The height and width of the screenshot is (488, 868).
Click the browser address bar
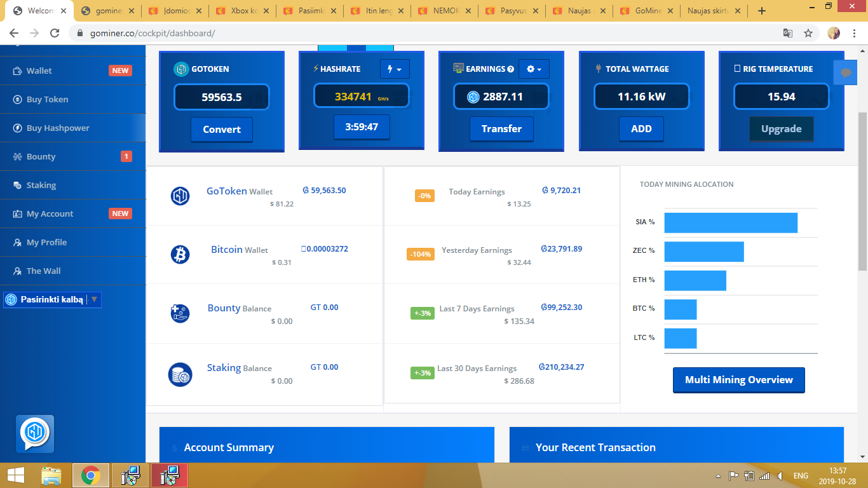point(426,33)
